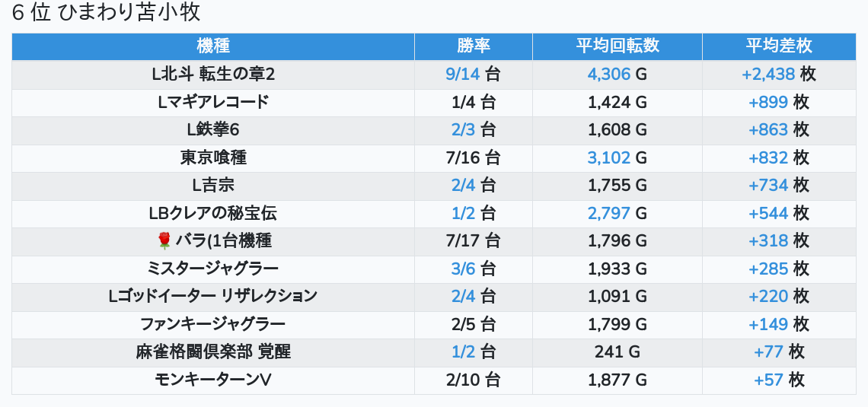Screen dimensions: 868x407
Task: Click LBクレアの秘宝伝 machine name
Action: coord(213,213)
